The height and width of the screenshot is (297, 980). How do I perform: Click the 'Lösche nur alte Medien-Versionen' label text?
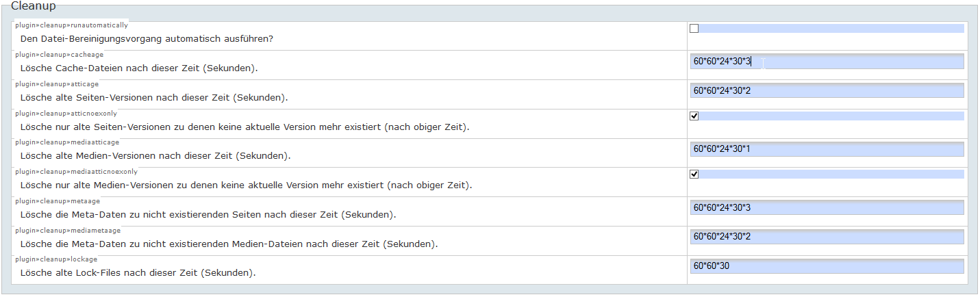pos(246,185)
